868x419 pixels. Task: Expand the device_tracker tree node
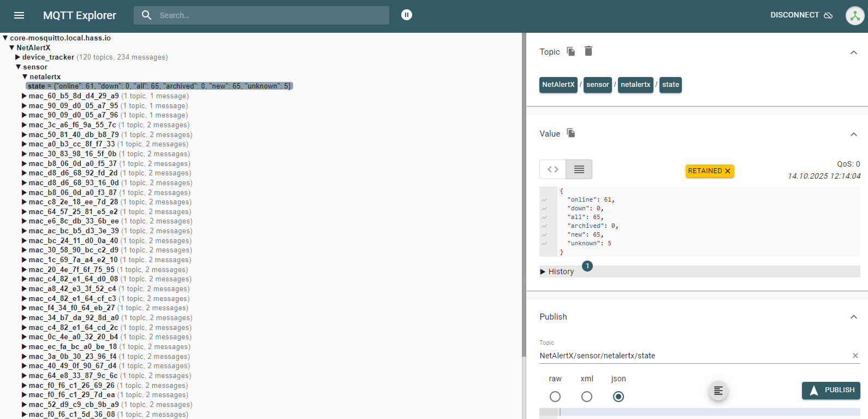(18, 57)
